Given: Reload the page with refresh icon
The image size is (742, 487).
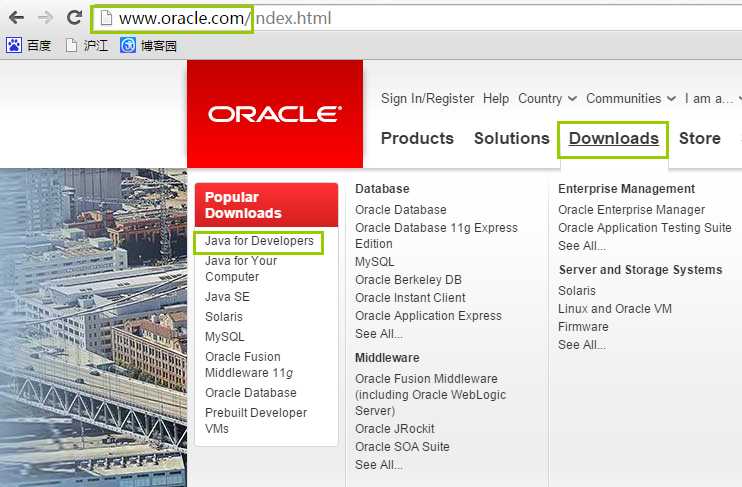Looking at the screenshot, I should 74,18.
